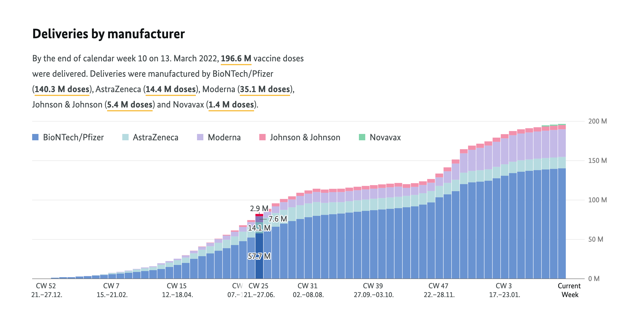
Task: Click the AstraZeneca teal legend swatch
Action: (125, 137)
